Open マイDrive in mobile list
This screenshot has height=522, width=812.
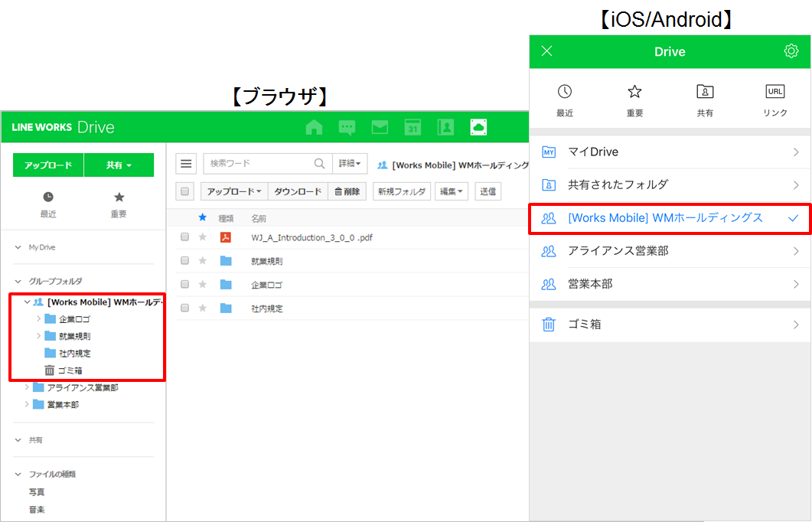pyautogui.click(x=670, y=152)
